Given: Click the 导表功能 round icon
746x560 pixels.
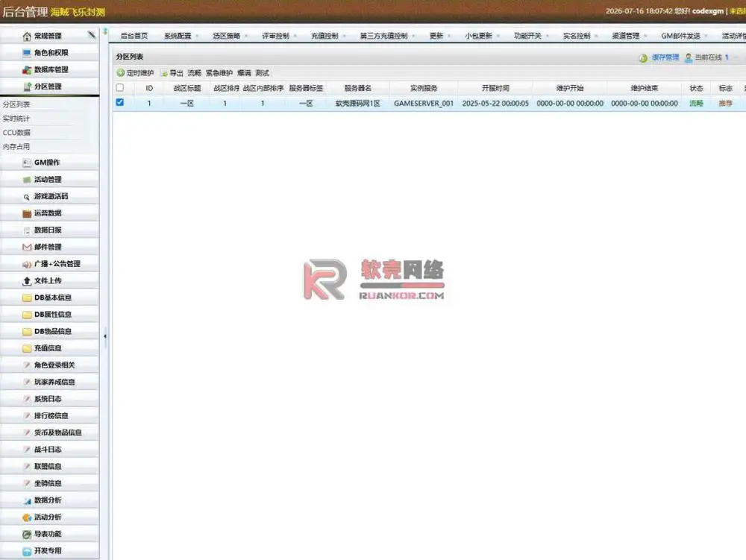Looking at the screenshot, I should [27, 535].
